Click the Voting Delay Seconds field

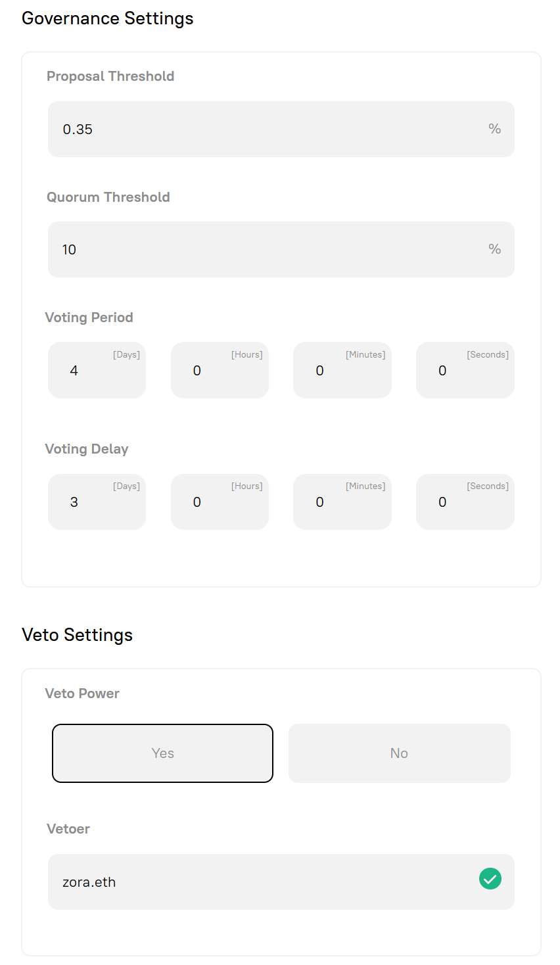[x=465, y=502]
